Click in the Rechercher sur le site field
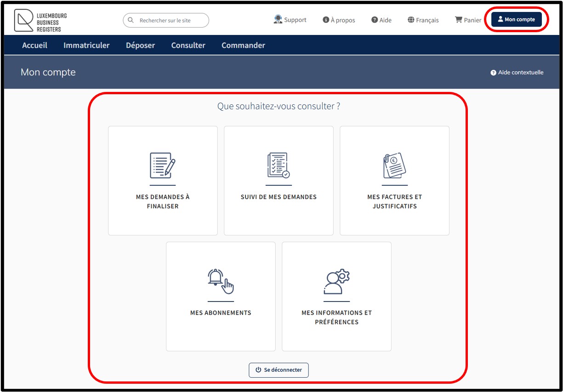The width and height of the screenshot is (563, 392). pos(170,20)
